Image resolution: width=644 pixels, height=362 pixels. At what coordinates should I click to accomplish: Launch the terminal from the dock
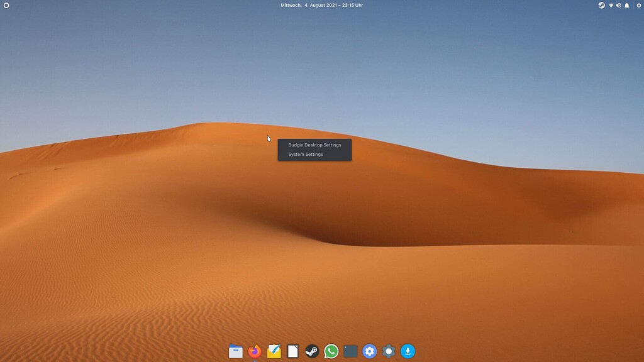351,352
